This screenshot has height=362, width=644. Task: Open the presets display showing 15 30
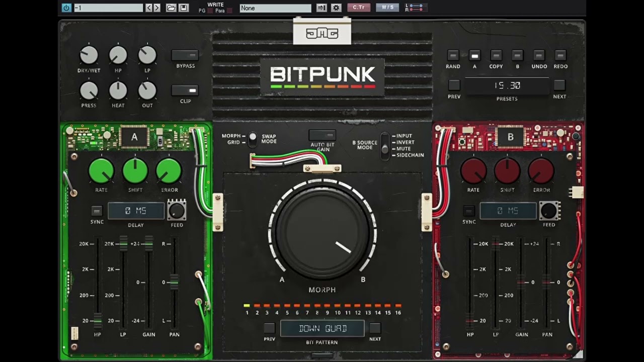click(x=507, y=85)
